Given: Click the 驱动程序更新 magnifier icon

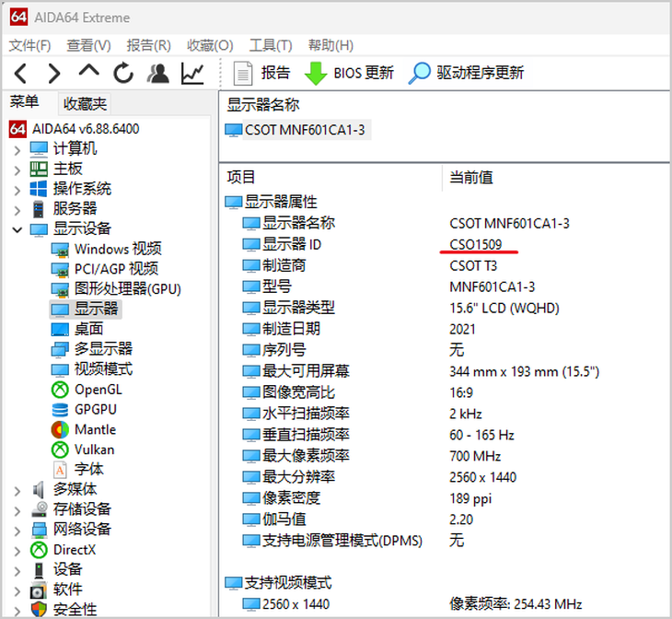Looking at the screenshot, I should (419, 74).
